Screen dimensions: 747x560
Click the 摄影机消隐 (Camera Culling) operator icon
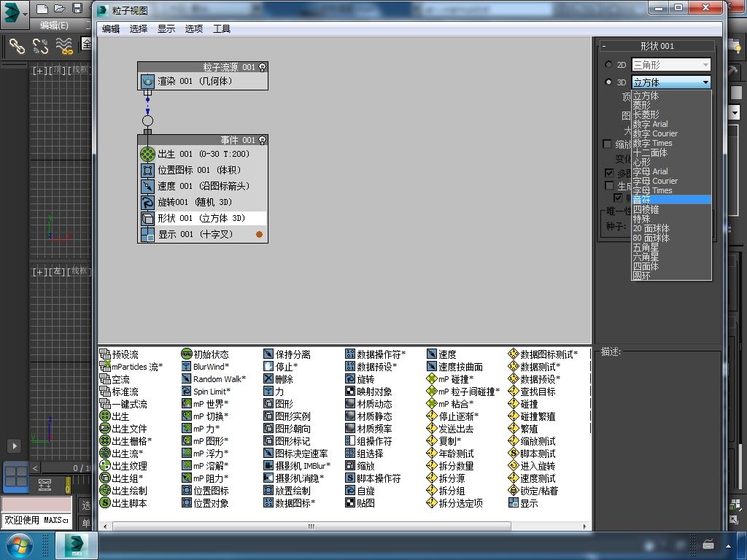coord(268,478)
